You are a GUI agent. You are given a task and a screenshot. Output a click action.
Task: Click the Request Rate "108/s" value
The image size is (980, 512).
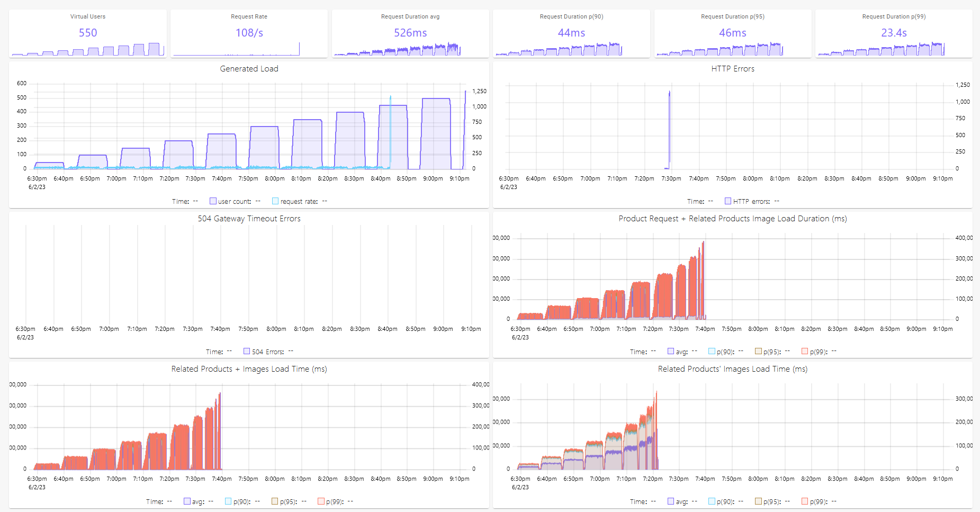click(x=249, y=33)
